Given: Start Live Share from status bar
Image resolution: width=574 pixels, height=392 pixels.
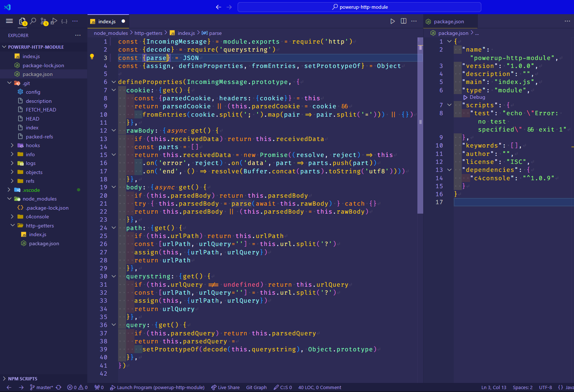Looking at the screenshot, I should (225, 387).
